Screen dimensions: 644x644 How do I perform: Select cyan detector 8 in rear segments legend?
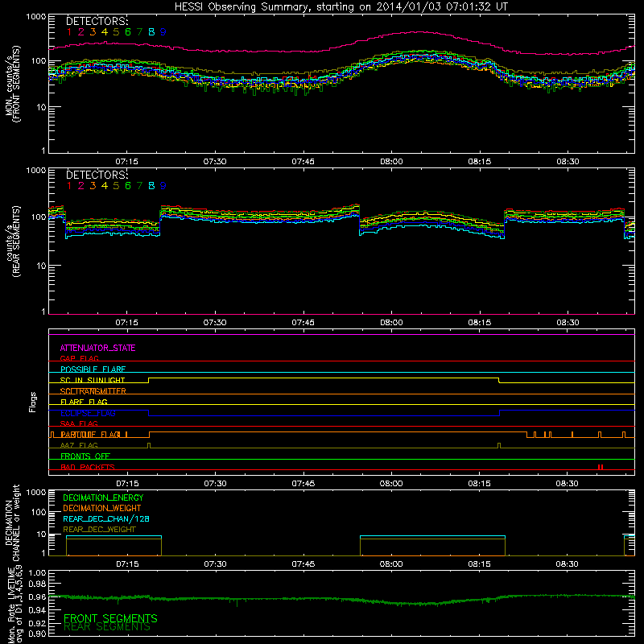[x=151, y=186]
